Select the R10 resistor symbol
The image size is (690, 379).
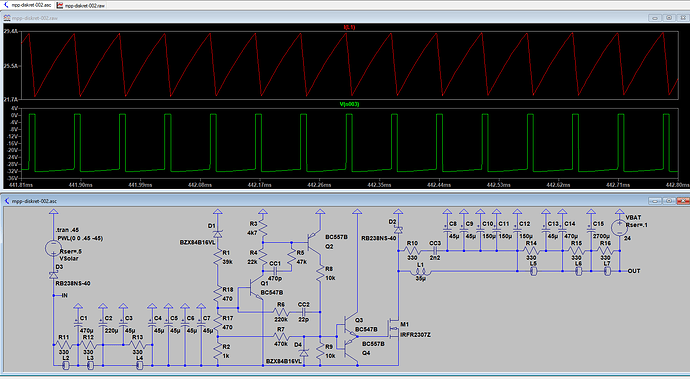412,250
